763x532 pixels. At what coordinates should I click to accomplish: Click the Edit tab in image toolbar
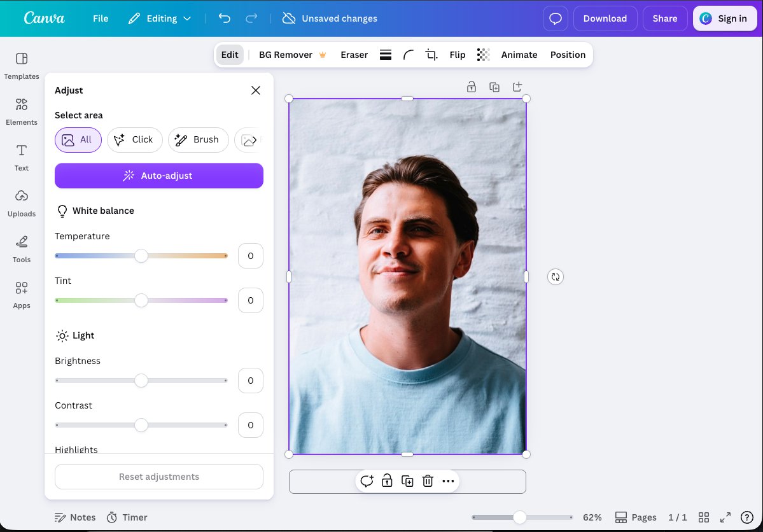[230, 55]
